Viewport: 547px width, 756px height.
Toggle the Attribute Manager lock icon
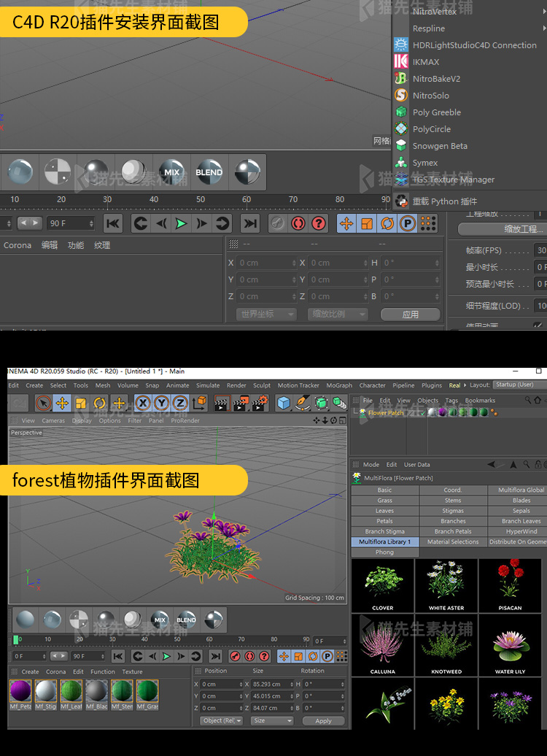pos(538,464)
